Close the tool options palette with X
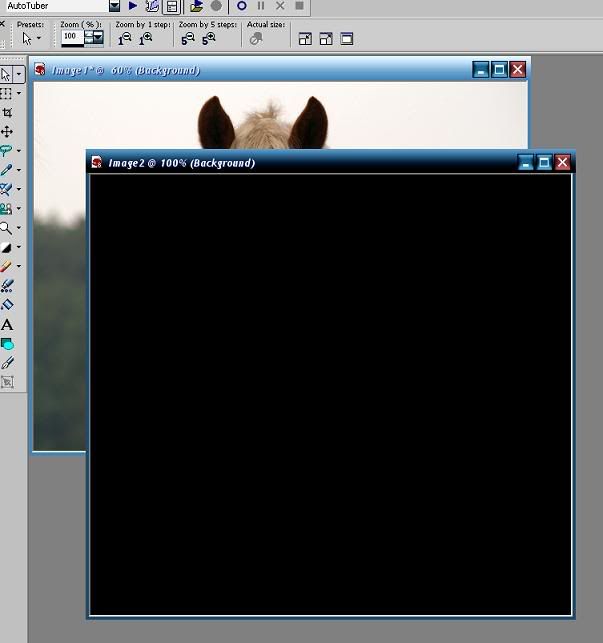603x643 pixels. click(x=2, y=24)
